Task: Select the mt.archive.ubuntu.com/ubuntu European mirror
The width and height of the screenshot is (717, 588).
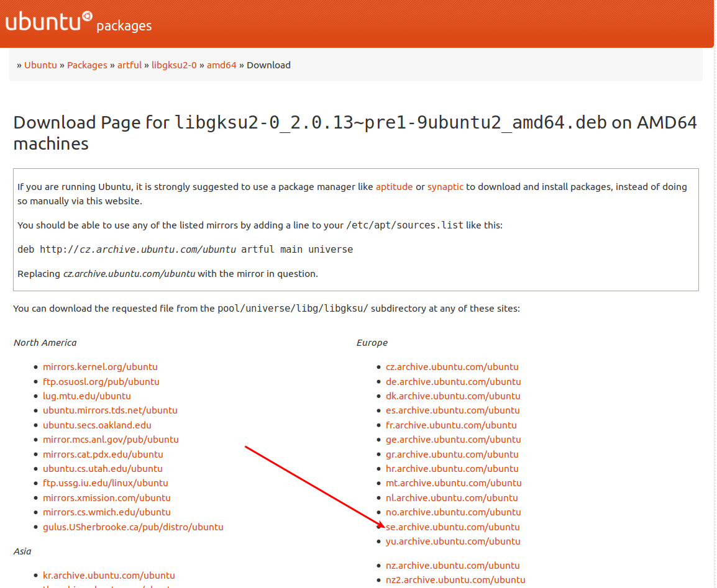Action: pyautogui.click(x=454, y=482)
